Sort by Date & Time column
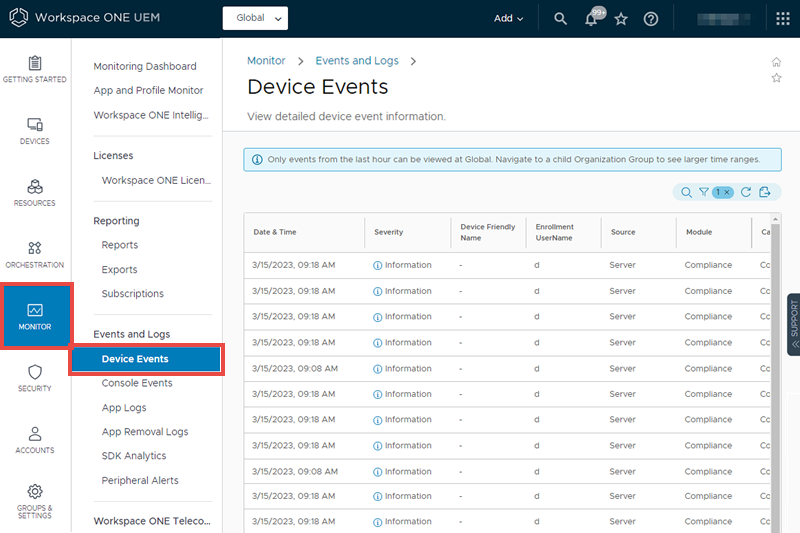Viewport: 800px width, 533px height. pos(275,232)
